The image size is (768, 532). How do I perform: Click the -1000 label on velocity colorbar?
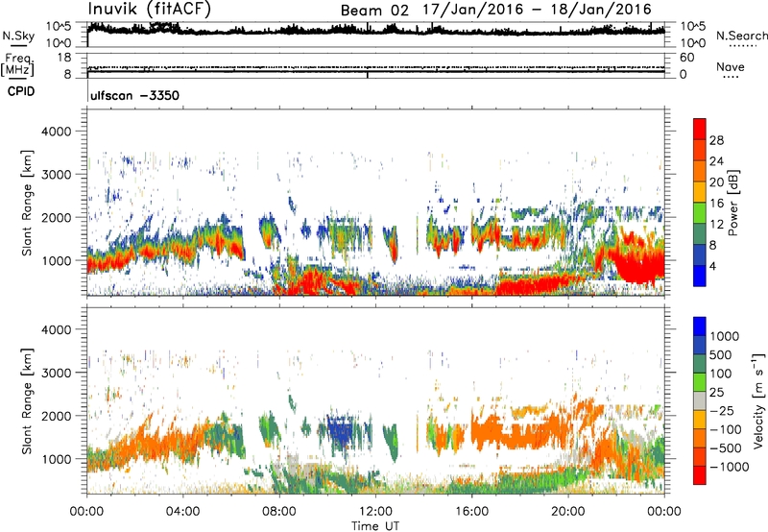tap(730, 467)
